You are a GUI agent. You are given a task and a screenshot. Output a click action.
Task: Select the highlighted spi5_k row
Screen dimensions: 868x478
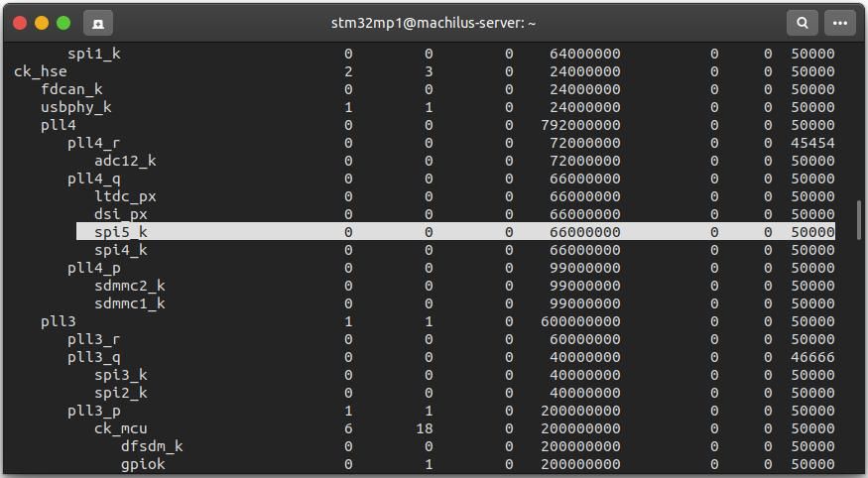coord(455,232)
